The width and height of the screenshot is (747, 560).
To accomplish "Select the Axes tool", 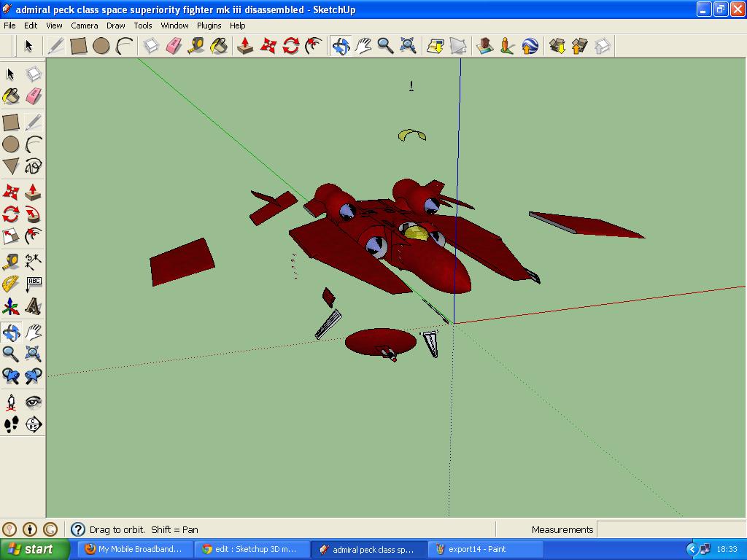I will pos(10,307).
